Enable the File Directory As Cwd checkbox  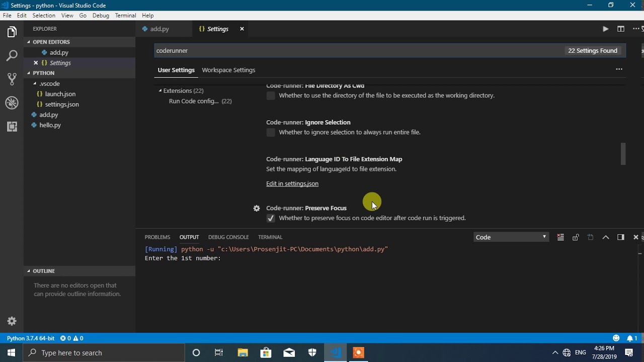point(271,96)
